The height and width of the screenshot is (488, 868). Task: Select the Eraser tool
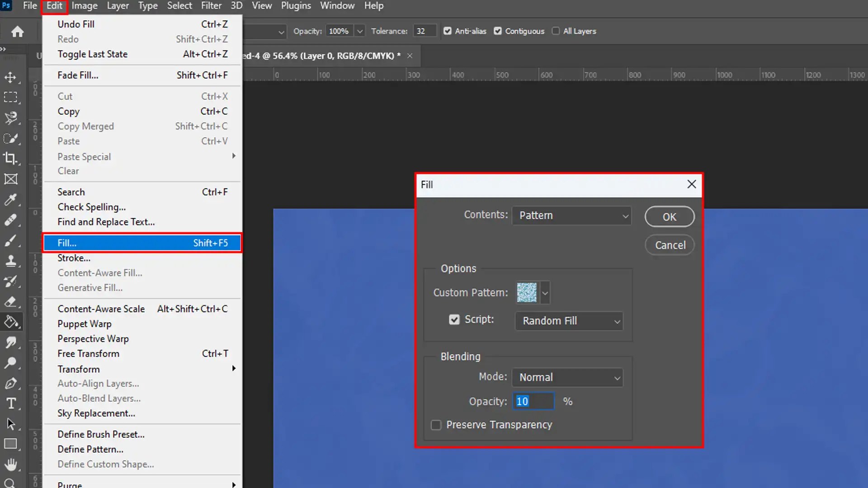pos(11,301)
